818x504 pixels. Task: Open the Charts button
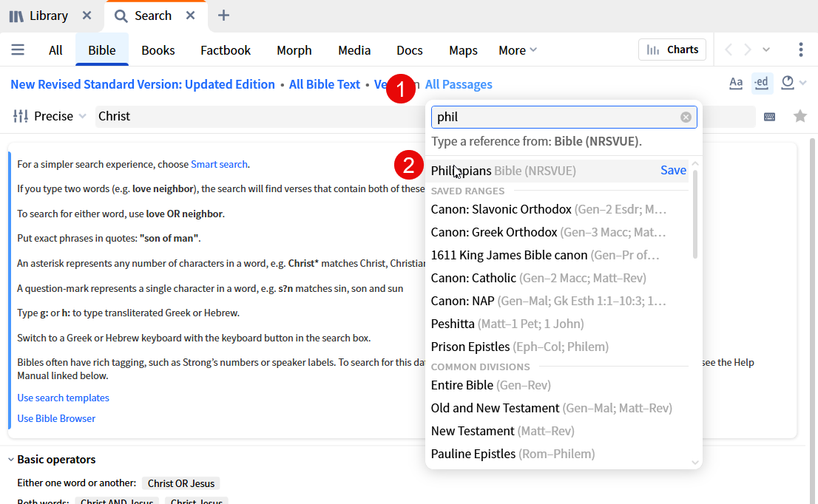click(672, 50)
